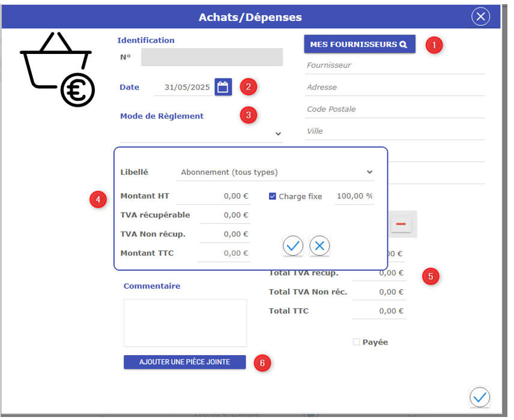Click the Adresse input field
Screen dimensions: 514x420
(x=394, y=88)
